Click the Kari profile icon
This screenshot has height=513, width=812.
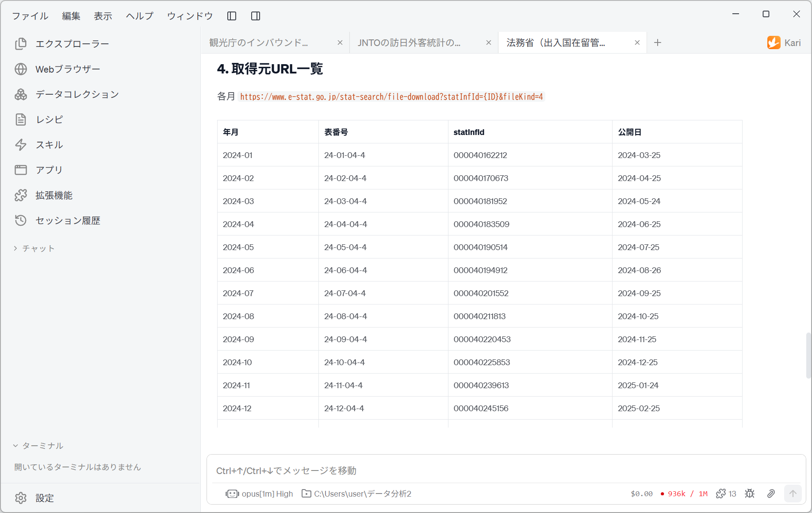[774, 42]
